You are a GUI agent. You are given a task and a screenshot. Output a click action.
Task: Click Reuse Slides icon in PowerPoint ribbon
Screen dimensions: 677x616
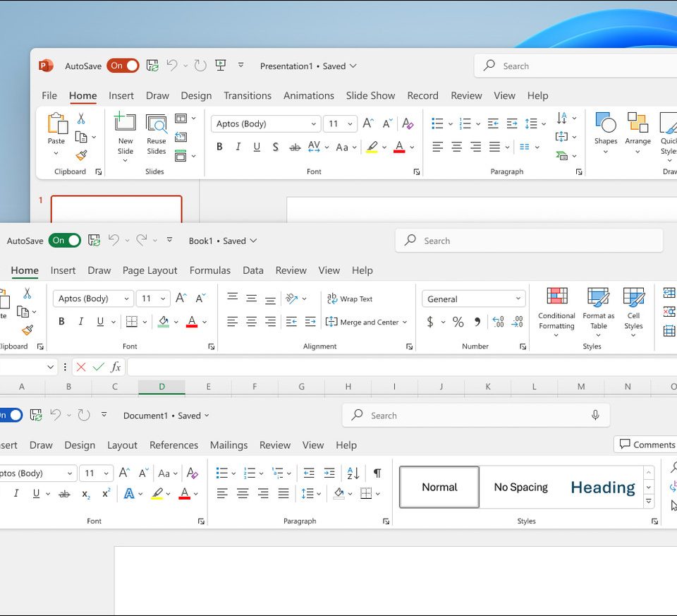156,124
